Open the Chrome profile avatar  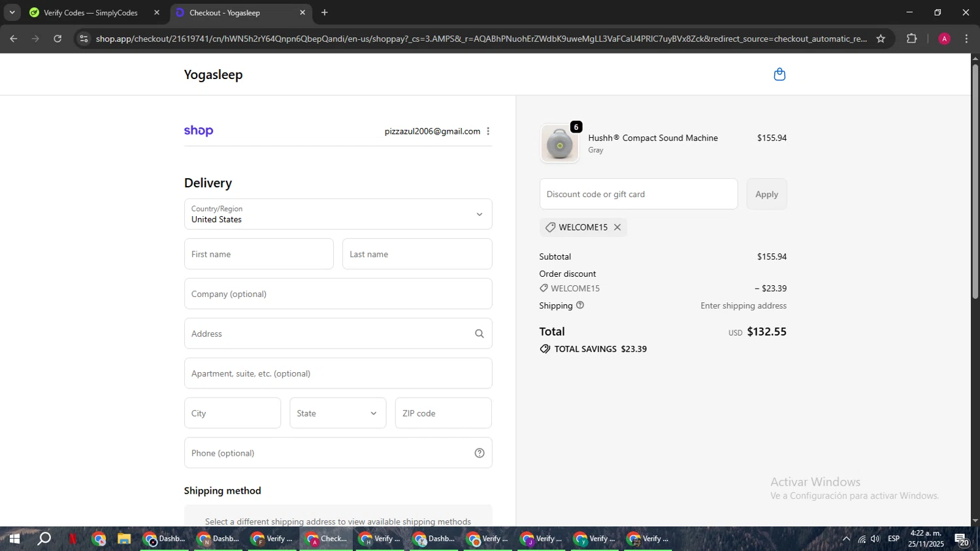[944, 39]
